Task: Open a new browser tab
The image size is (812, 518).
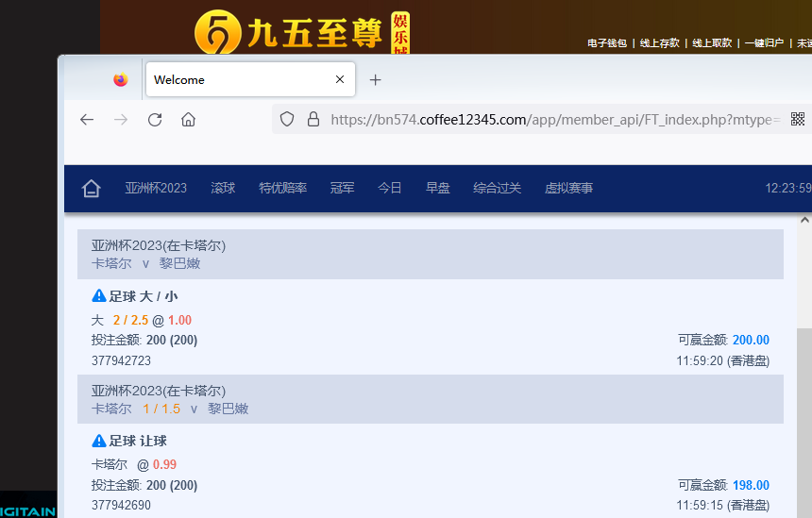Action: [376, 79]
